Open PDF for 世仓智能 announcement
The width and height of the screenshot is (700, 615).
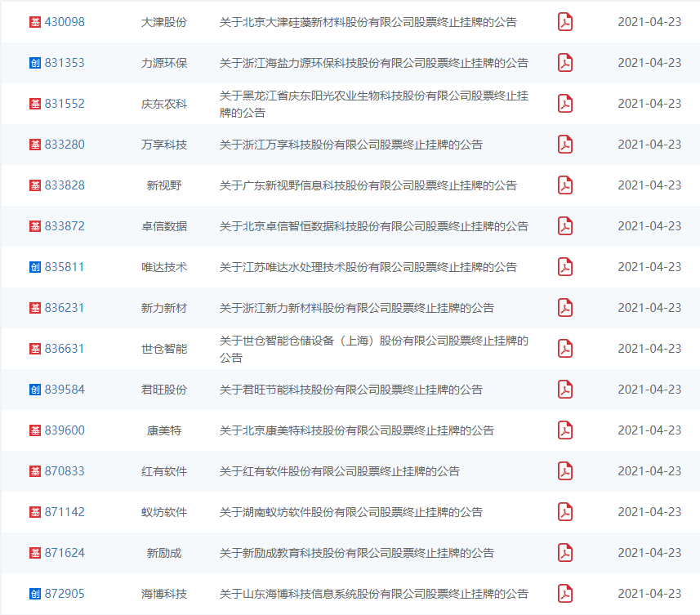pos(565,349)
